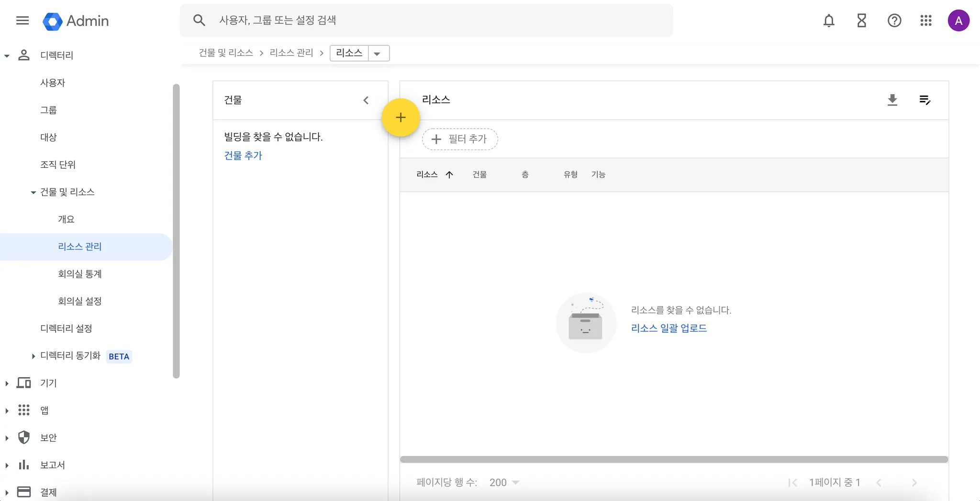Click the horizontal scrollbar under the table
Image resolution: width=980 pixels, height=501 pixels.
(x=674, y=459)
